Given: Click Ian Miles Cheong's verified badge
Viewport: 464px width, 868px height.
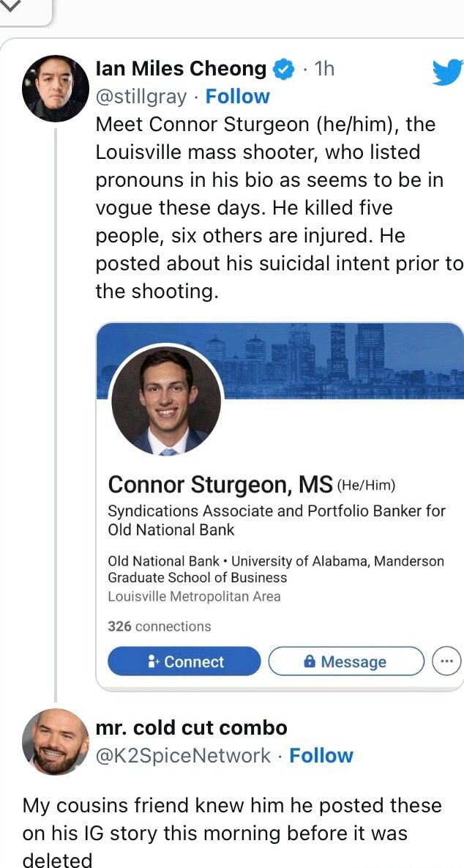Looking at the screenshot, I should point(282,70).
